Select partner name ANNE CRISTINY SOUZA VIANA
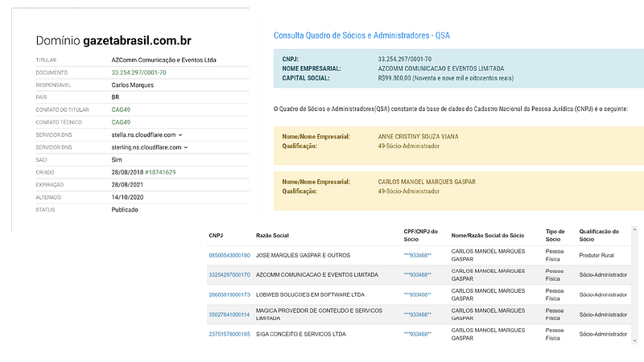The width and height of the screenshot is (644, 362). (x=418, y=137)
